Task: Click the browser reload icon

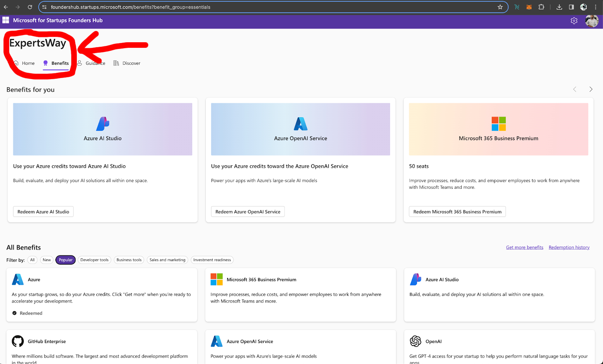Action: (30, 7)
